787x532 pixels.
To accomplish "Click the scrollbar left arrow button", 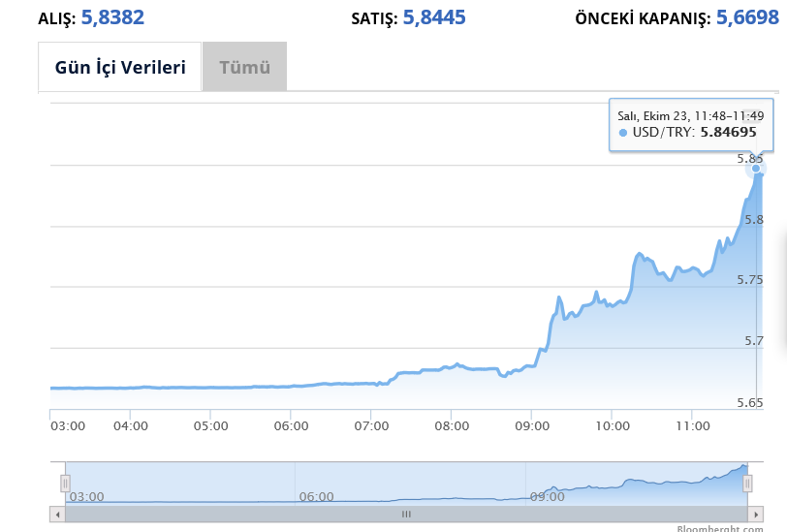I will (x=57, y=514).
